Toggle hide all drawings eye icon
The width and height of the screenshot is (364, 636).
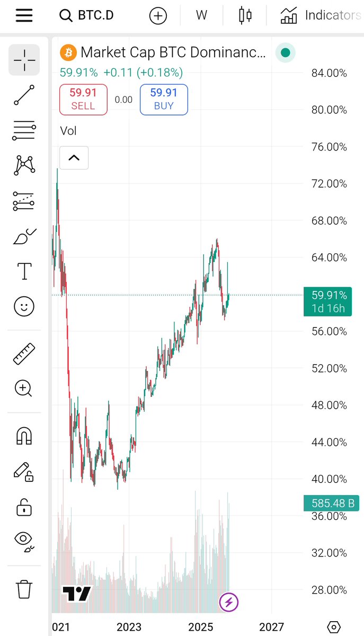pyautogui.click(x=24, y=541)
